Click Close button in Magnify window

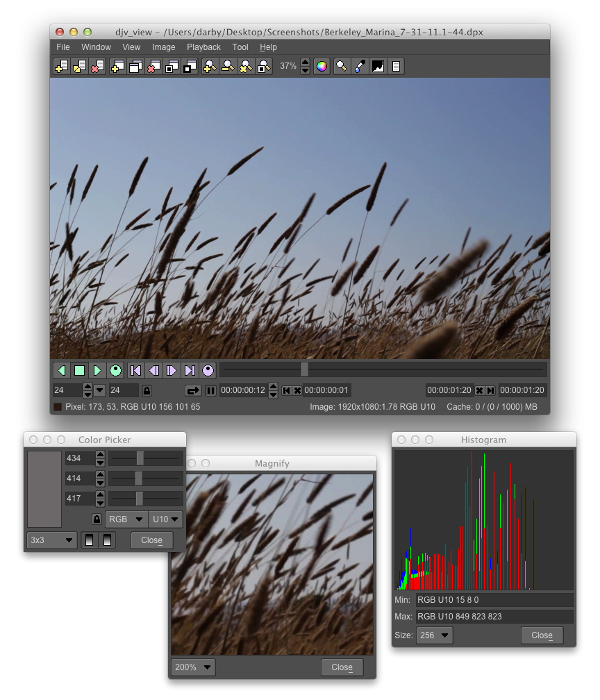pyautogui.click(x=342, y=667)
